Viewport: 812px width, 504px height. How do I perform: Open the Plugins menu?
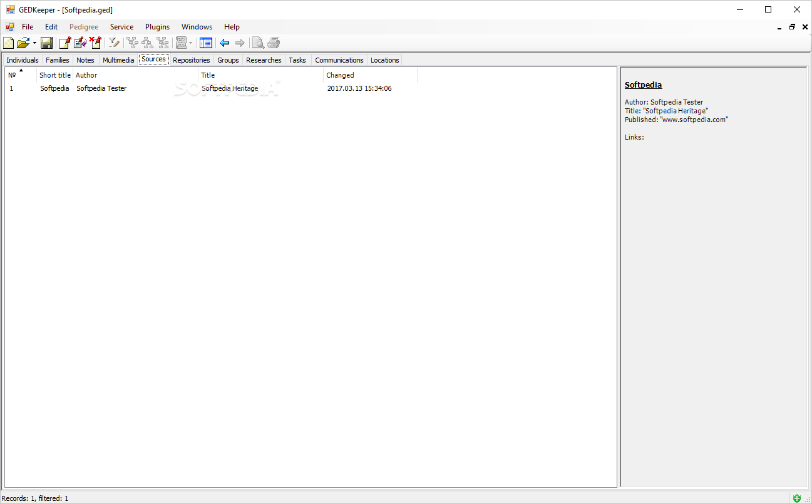coord(157,27)
